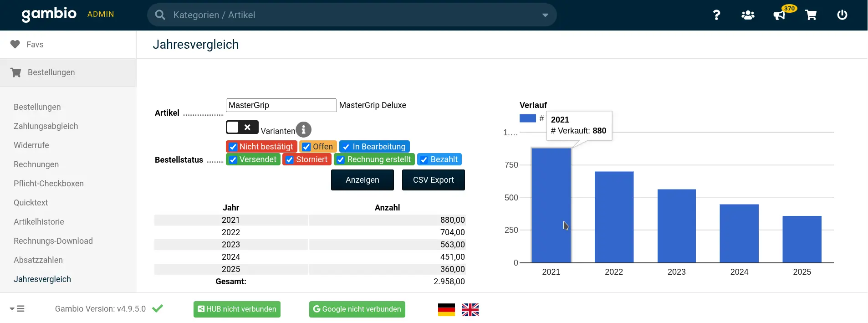Click the Kategorien / Artikel search field

click(352, 15)
